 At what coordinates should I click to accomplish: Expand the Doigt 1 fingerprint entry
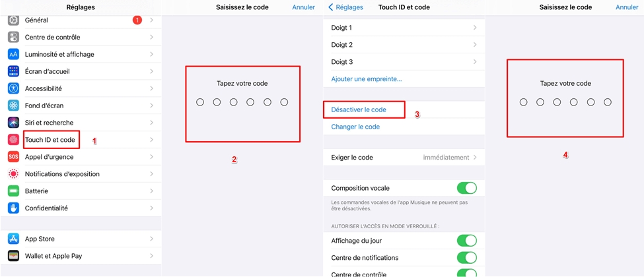[x=404, y=28]
